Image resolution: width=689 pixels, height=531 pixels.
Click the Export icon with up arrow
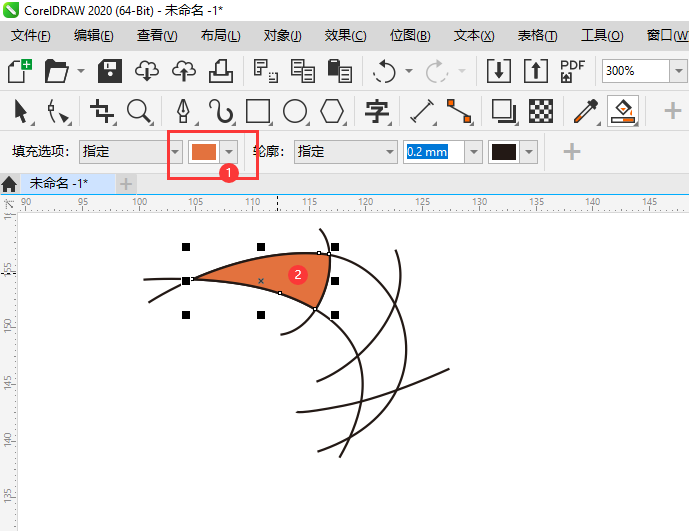pyautogui.click(x=536, y=71)
